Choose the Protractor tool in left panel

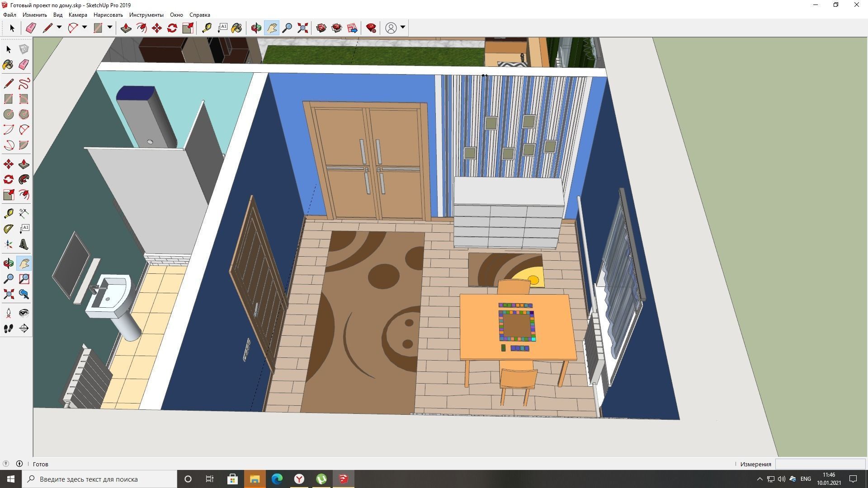9,229
